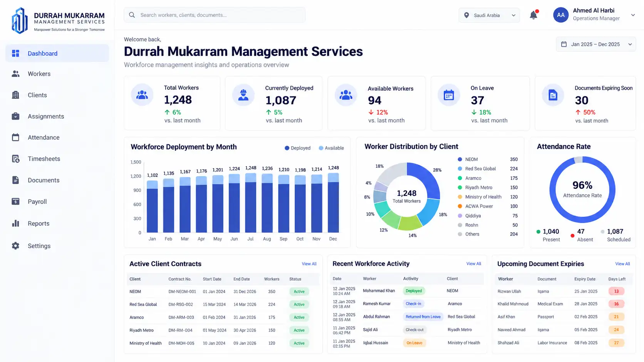Screen dimensions: 644x362
Task: Click the 13 days left badge for Rizwan Ullah
Action: 616,291
